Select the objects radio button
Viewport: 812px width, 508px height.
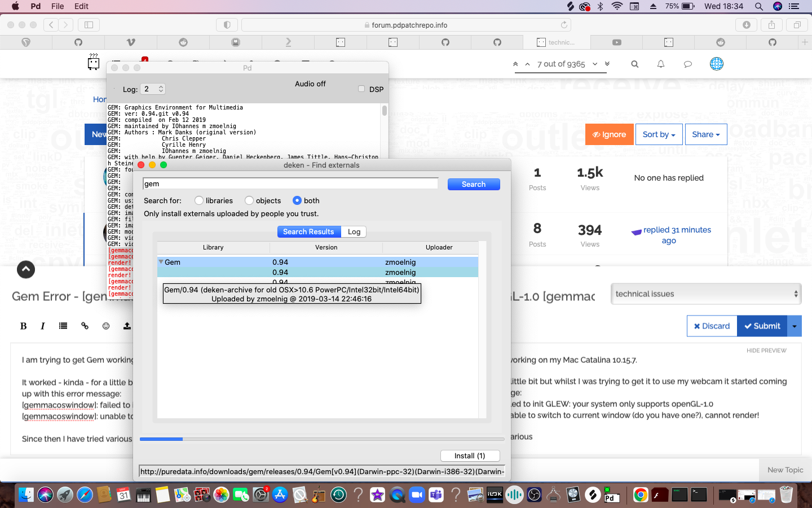(249, 200)
